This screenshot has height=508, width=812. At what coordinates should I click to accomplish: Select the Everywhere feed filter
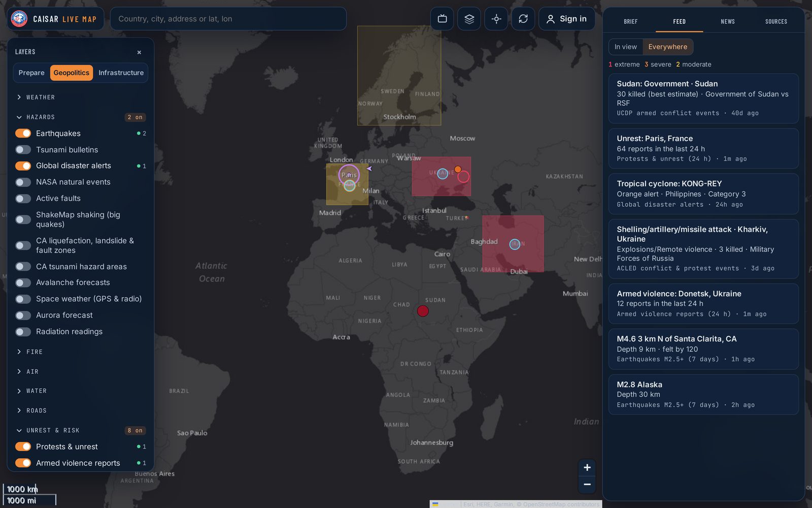[x=668, y=47]
